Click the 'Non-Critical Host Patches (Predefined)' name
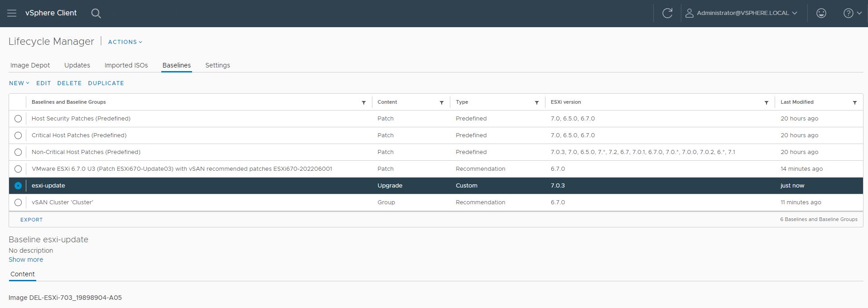This screenshot has width=868, height=308. pyautogui.click(x=86, y=152)
